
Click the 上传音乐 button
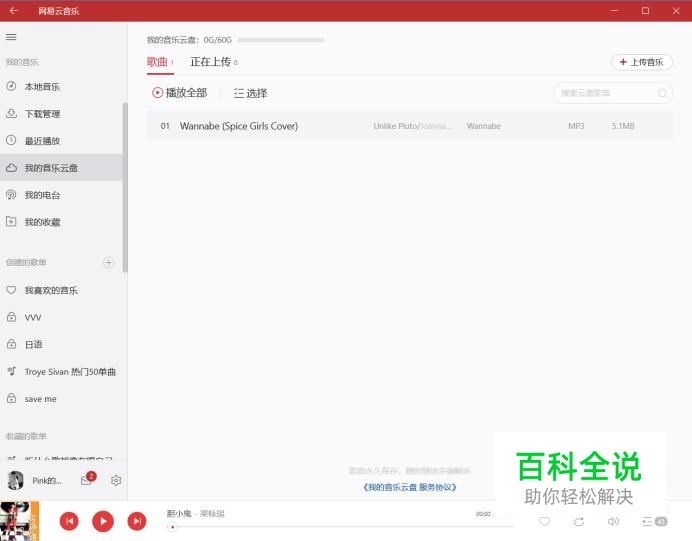tap(642, 62)
